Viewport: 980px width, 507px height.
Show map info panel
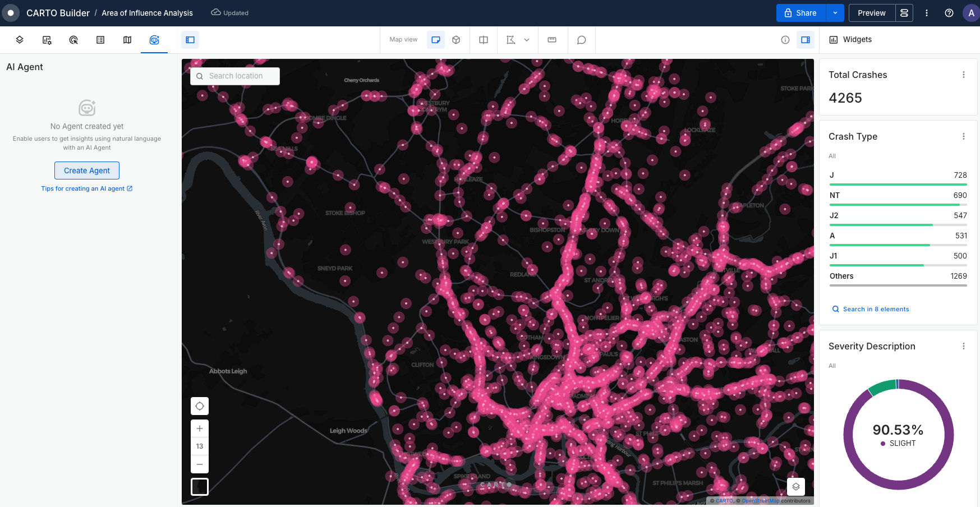pyautogui.click(x=785, y=40)
